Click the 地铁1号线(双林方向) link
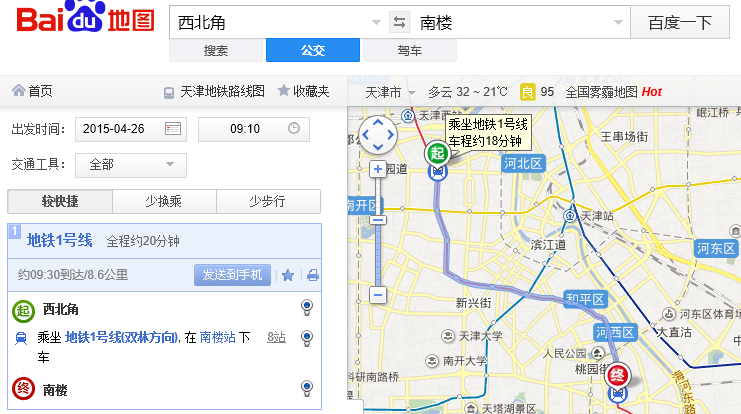 (x=121, y=337)
